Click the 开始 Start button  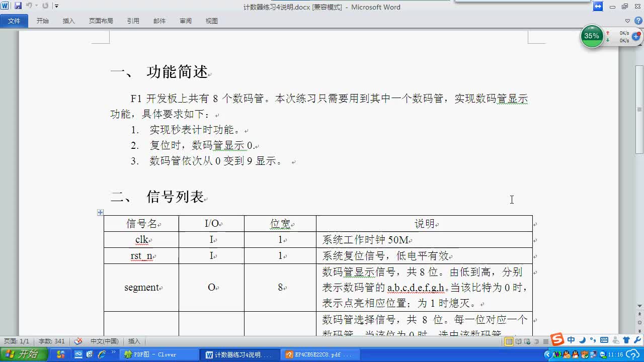click(x=24, y=354)
